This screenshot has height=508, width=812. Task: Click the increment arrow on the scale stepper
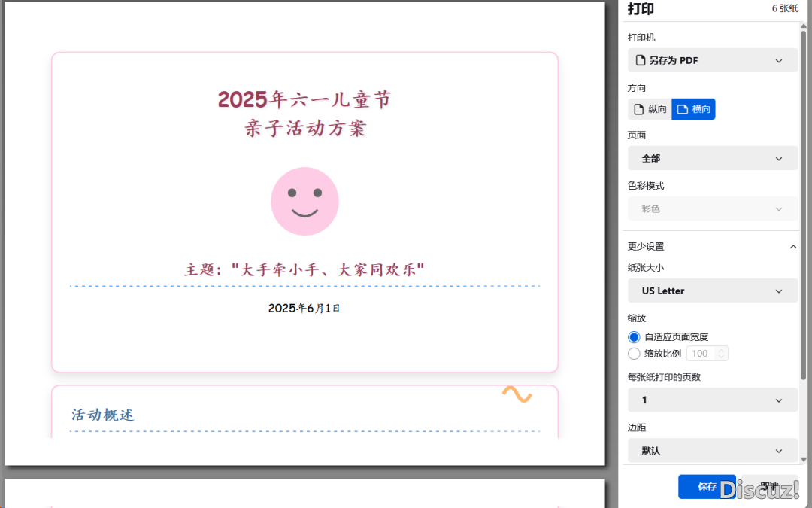tap(721, 350)
